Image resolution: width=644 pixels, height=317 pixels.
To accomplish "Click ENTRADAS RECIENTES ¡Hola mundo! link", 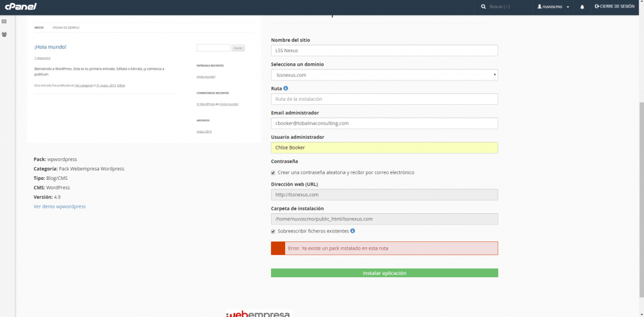I will (x=206, y=77).
